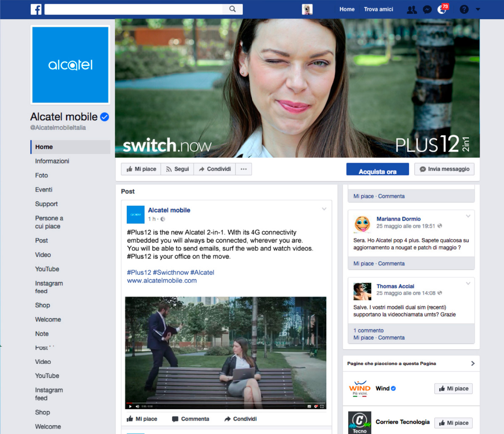Like the Corriere Tecnologia page with 'Mi piace'
The height and width of the screenshot is (434, 504).
coord(454,423)
